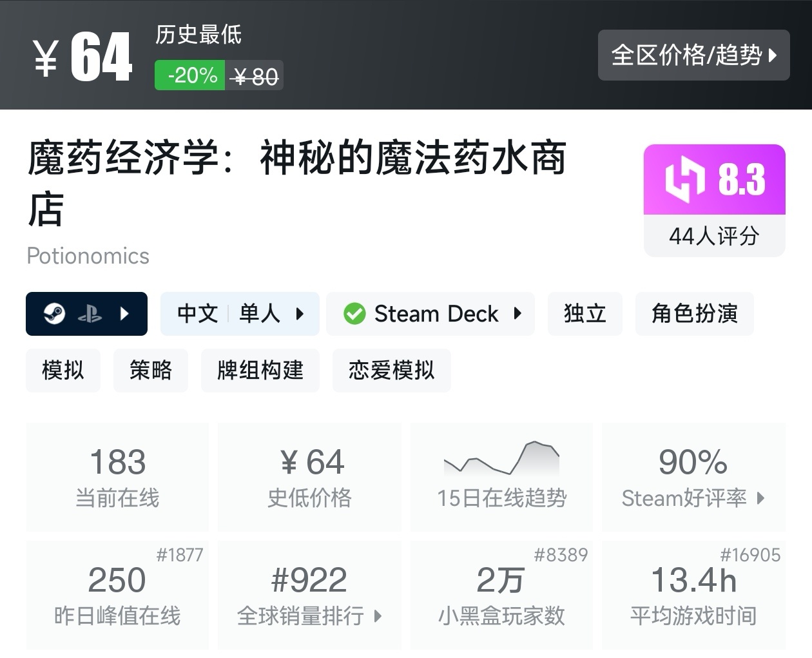
Task: Click the 250 昨日峰值在线 card
Action: coord(117,595)
